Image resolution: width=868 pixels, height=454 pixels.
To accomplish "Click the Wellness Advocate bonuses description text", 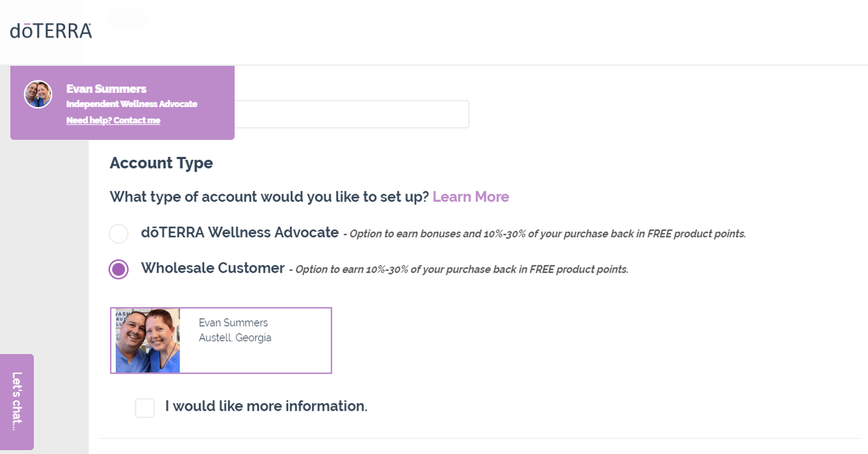I will (x=544, y=234).
